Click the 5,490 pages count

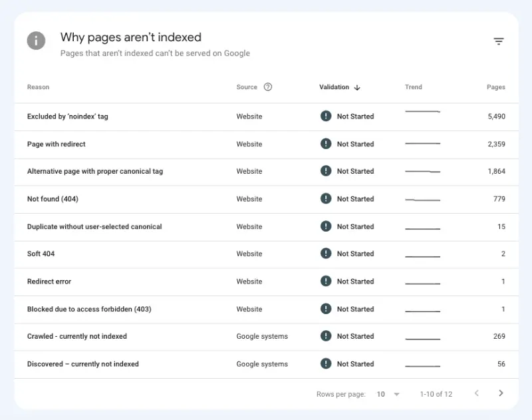[496, 116]
